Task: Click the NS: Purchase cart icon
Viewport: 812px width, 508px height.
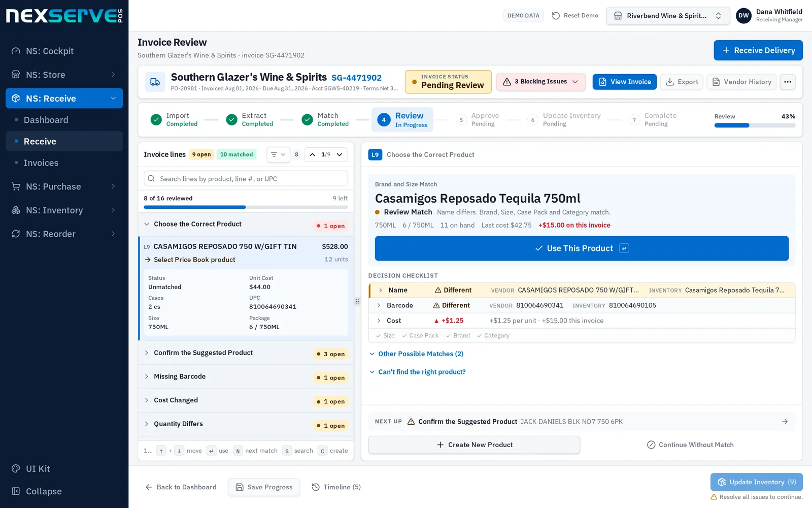Action: point(16,186)
